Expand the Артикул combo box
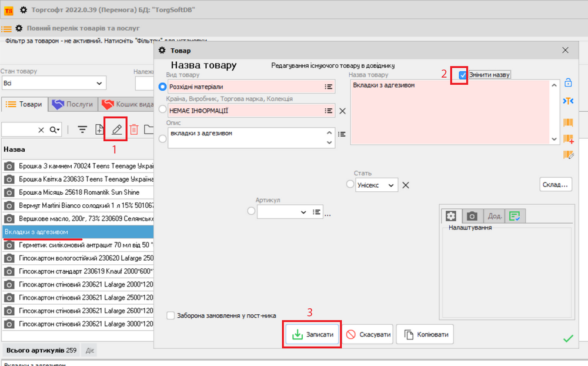 click(x=303, y=212)
